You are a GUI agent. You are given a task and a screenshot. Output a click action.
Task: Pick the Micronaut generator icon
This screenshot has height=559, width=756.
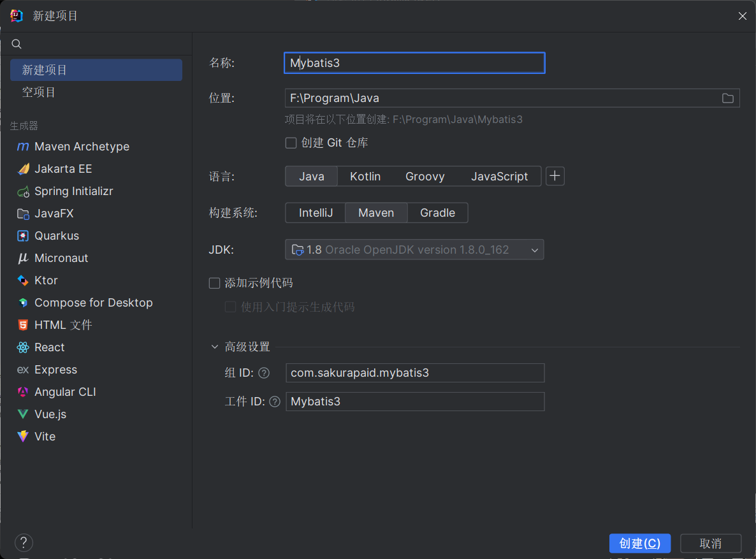click(x=23, y=259)
